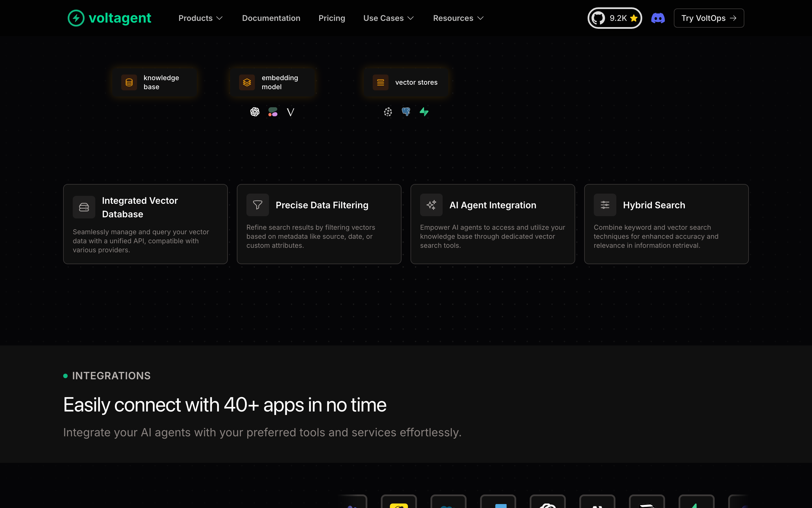812x508 pixels.
Task: Click the Precise Data Filtering heading
Action: pos(322,205)
